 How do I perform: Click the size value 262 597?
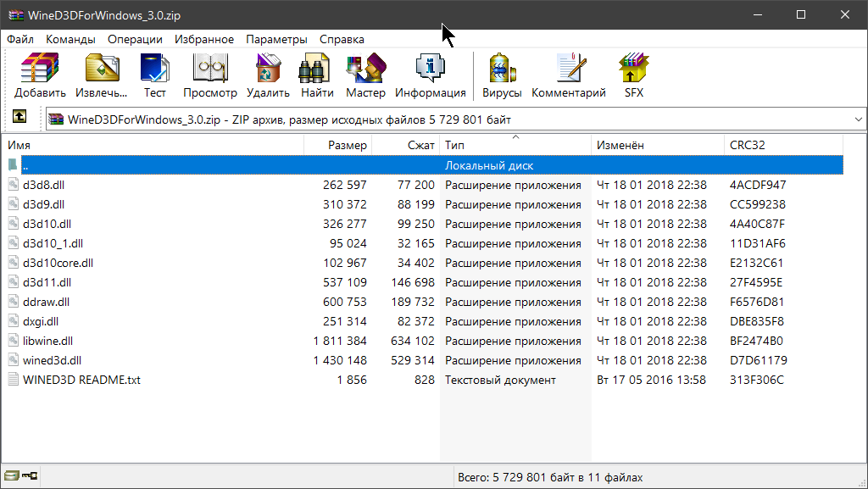345,185
